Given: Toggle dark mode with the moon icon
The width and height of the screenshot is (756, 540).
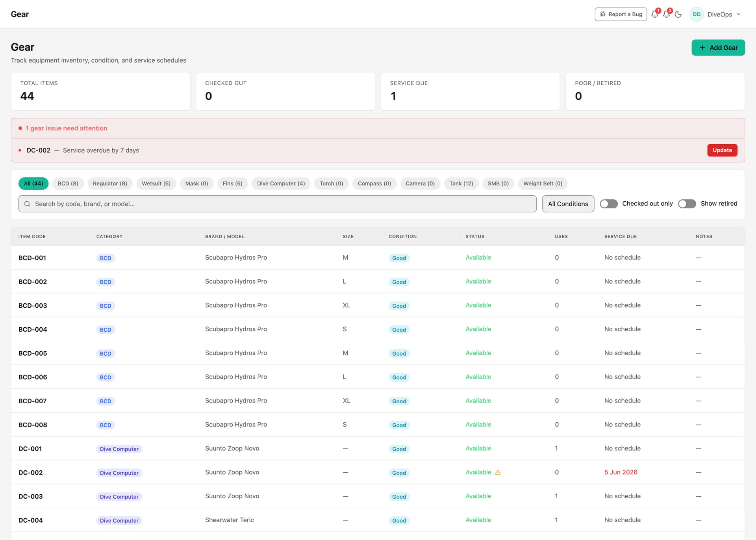Looking at the screenshot, I should pos(678,14).
